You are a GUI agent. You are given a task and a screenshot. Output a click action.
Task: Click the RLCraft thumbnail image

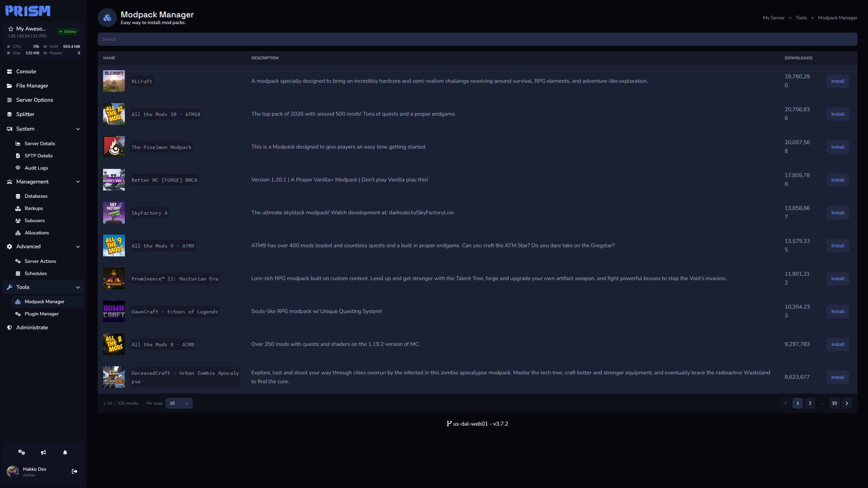pyautogui.click(x=114, y=81)
